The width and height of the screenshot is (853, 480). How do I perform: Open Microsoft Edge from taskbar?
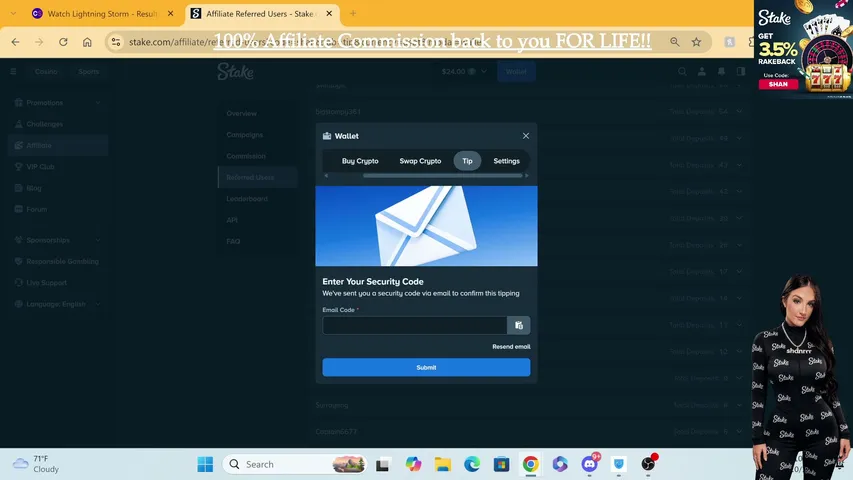click(x=472, y=464)
